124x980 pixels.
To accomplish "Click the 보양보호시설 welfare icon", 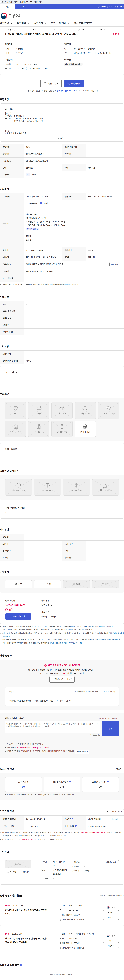I will click(62, 429).
